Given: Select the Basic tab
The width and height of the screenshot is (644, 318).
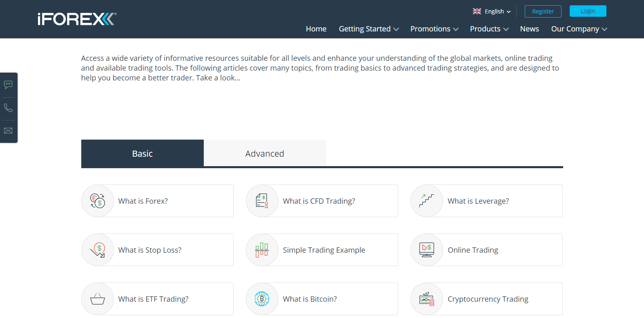Looking at the screenshot, I should 143,153.
